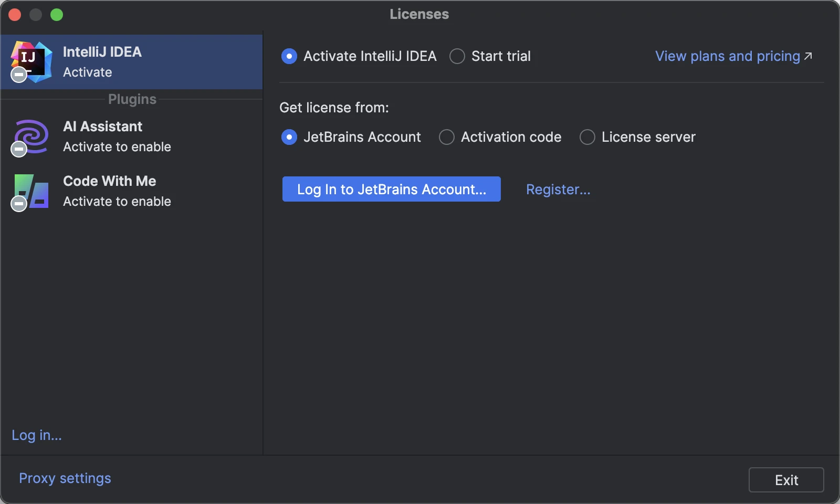Click minus badge on IntelliJ IDEA icon

[19, 75]
